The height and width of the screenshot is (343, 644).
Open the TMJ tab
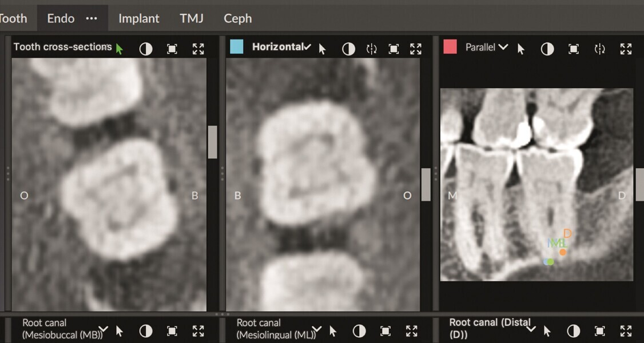pos(192,18)
